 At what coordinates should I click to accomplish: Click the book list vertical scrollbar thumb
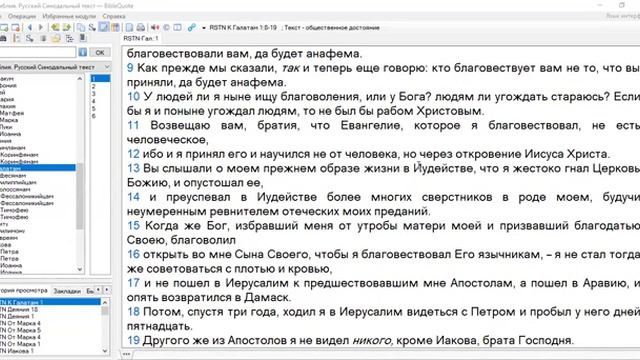click(x=80, y=196)
